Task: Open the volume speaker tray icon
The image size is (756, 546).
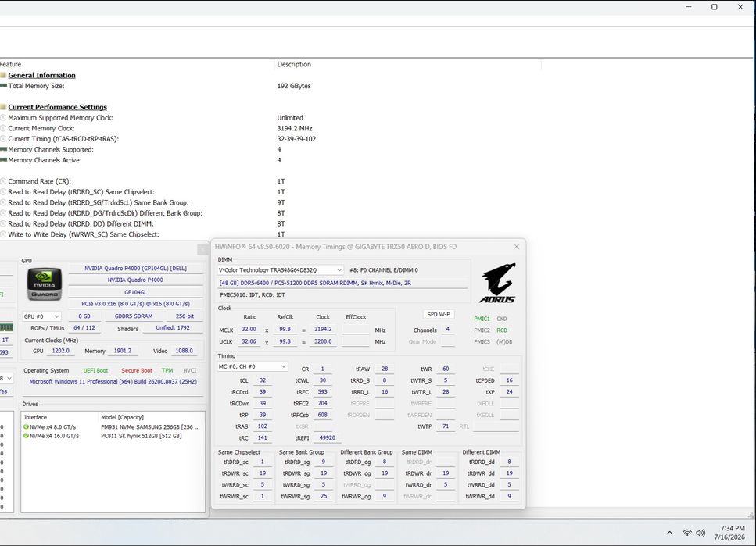Action: pyautogui.click(x=700, y=533)
